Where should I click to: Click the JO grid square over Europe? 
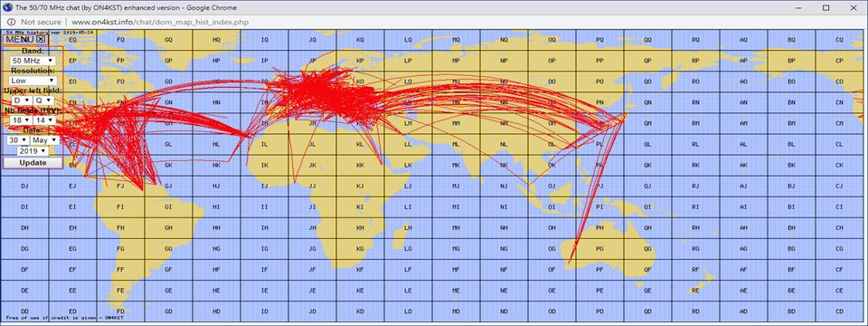(312, 81)
